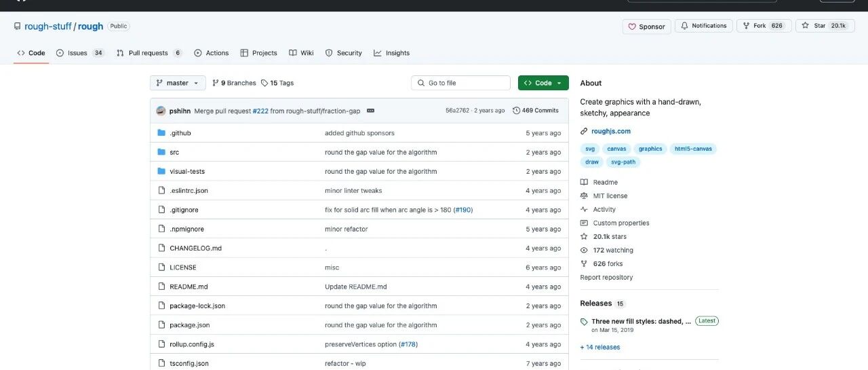Open the commit history clock icon
The height and width of the screenshot is (370, 868).
point(516,111)
